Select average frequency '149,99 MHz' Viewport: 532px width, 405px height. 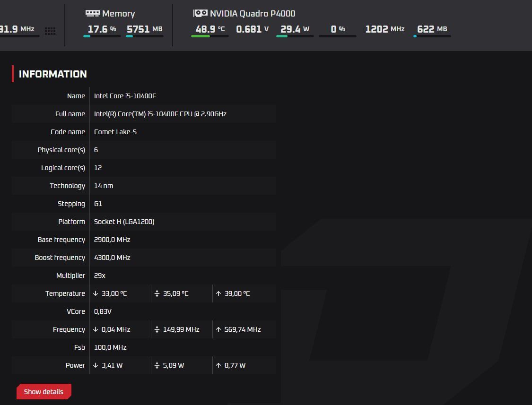181,330
